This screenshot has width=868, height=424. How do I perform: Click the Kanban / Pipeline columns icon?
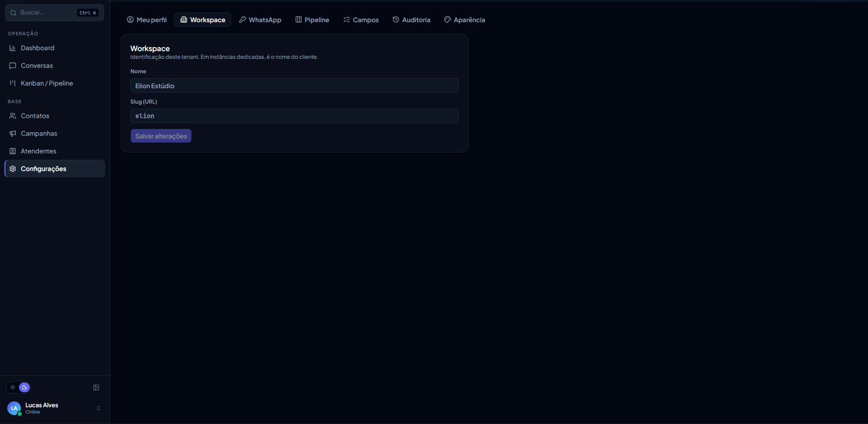click(13, 83)
